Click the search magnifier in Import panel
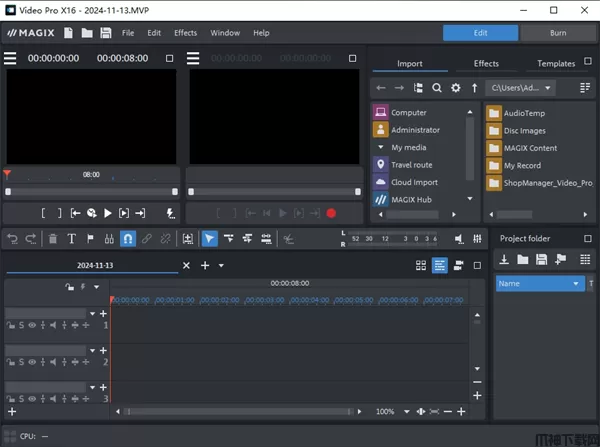This screenshot has width=600, height=447. click(x=438, y=88)
